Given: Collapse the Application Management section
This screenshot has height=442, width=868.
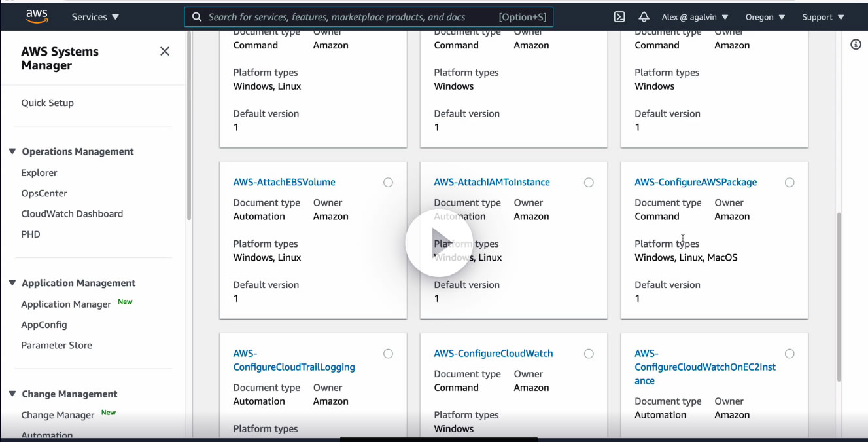Looking at the screenshot, I should [x=12, y=283].
